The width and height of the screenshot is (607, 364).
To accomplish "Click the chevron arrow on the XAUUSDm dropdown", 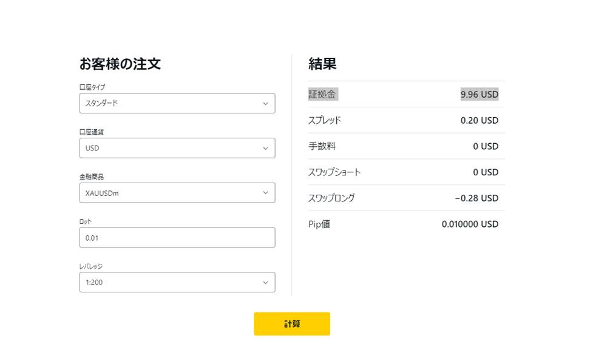I will (x=265, y=192).
